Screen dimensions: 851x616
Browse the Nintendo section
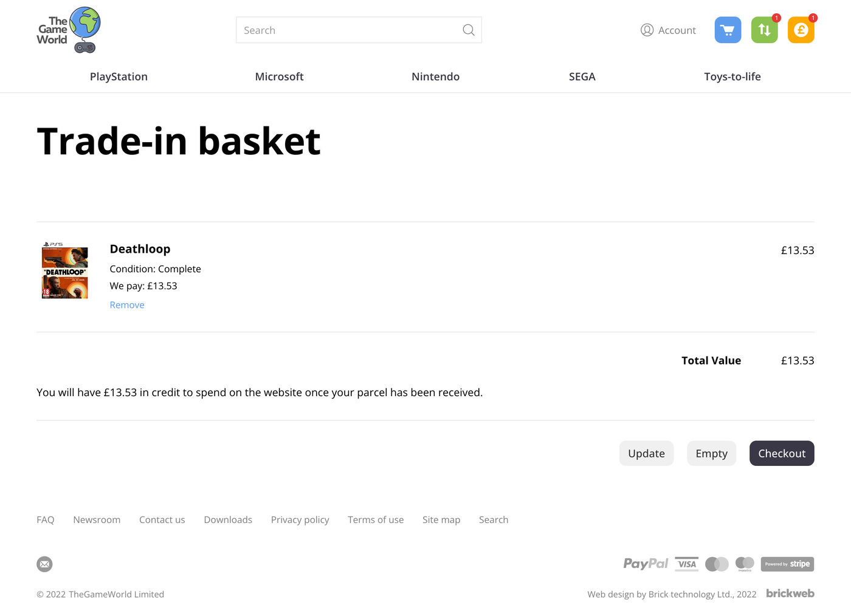click(x=435, y=77)
